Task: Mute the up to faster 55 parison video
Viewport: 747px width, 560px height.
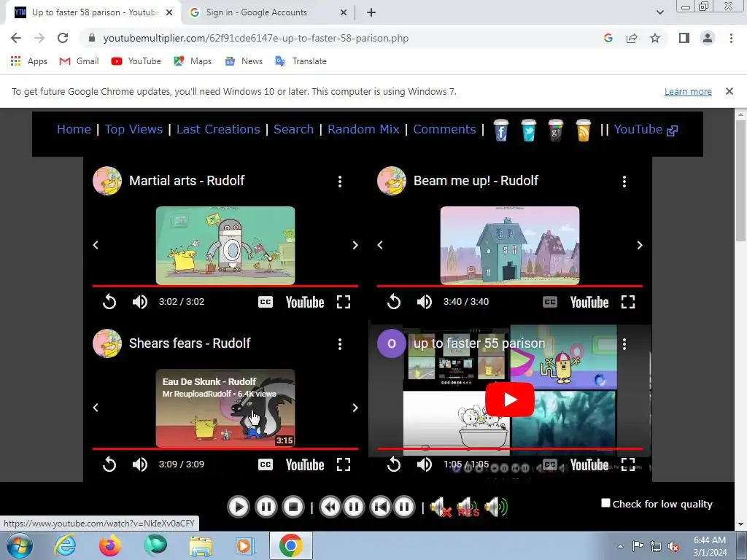Action: point(424,464)
